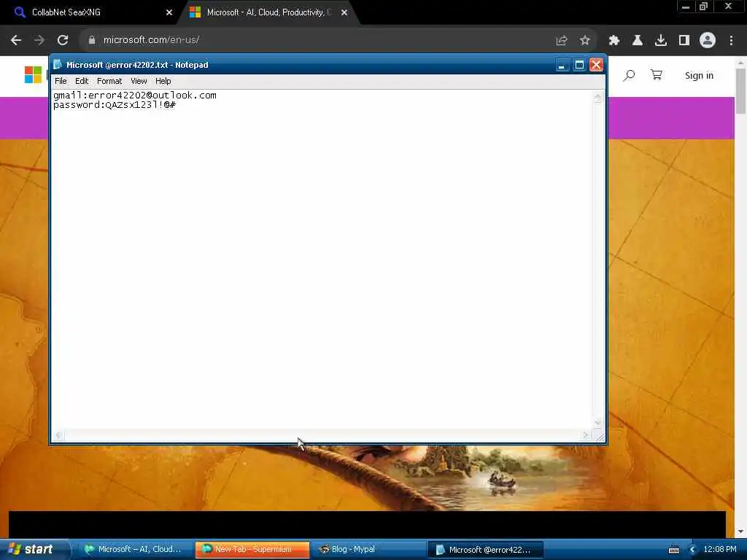Screen dimensions: 747x560
Task: Bookmark this page with the star icon
Action: [x=585, y=41]
